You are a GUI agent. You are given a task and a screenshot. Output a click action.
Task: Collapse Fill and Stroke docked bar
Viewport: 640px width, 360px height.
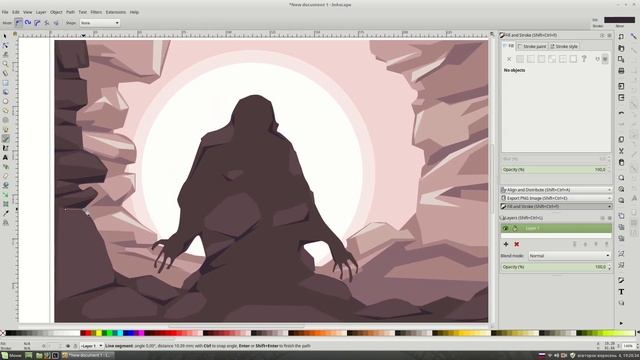556,206
